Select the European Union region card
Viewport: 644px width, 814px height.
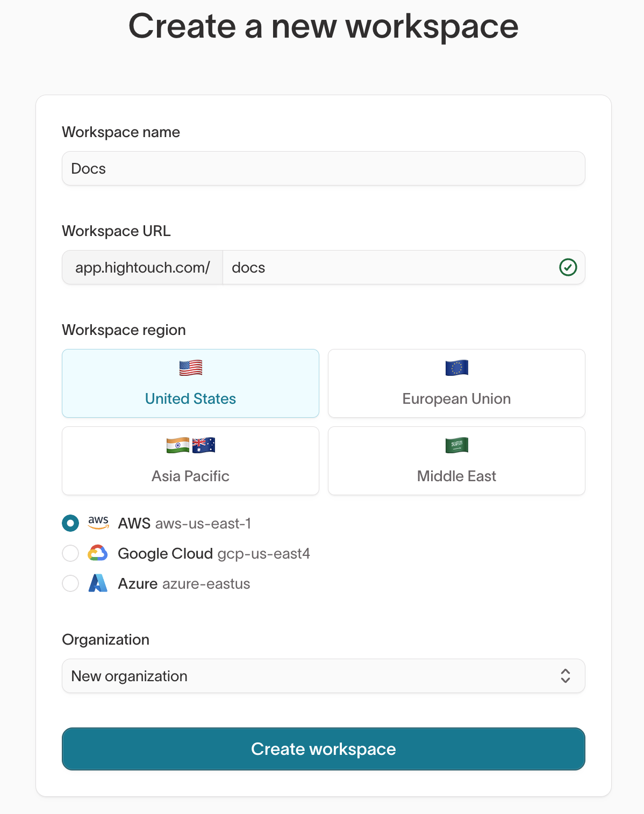(456, 383)
